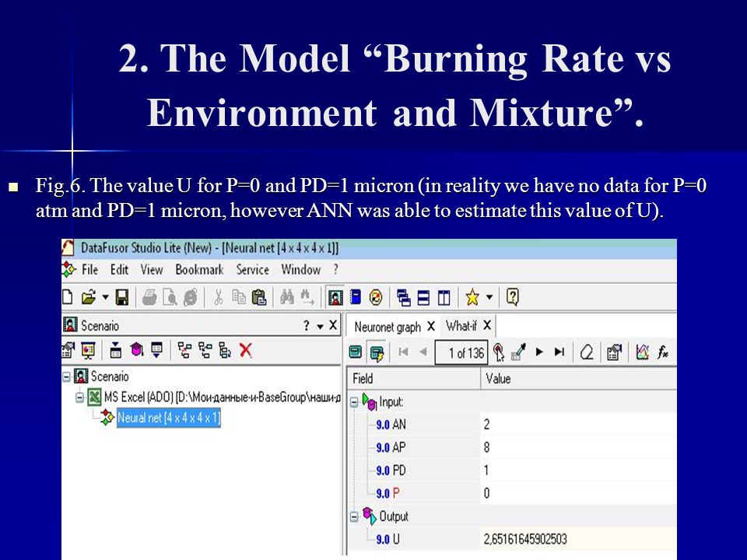Click the Scenario panel help question mark
Viewport: 747px width, 560px height.
(x=307, y=326)
